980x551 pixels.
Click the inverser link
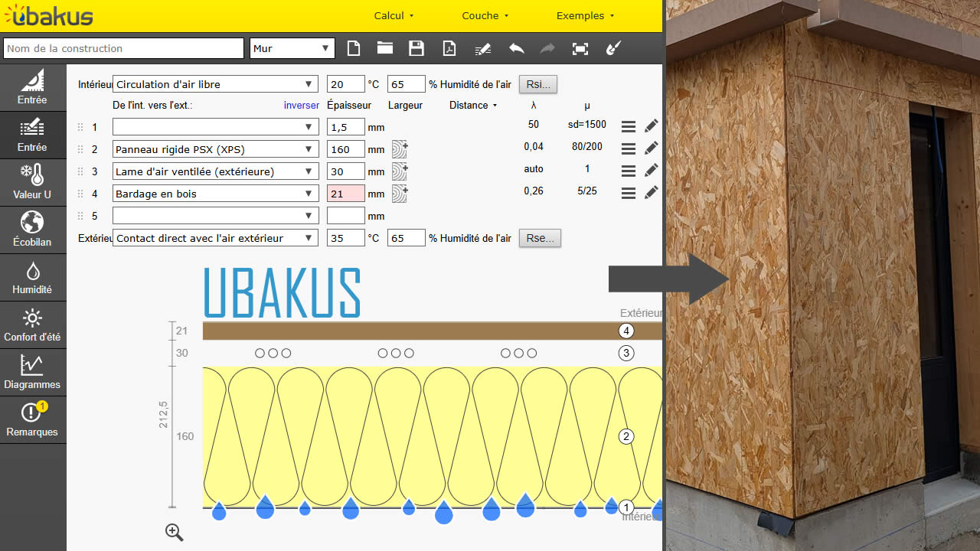(x=301, y=106)
